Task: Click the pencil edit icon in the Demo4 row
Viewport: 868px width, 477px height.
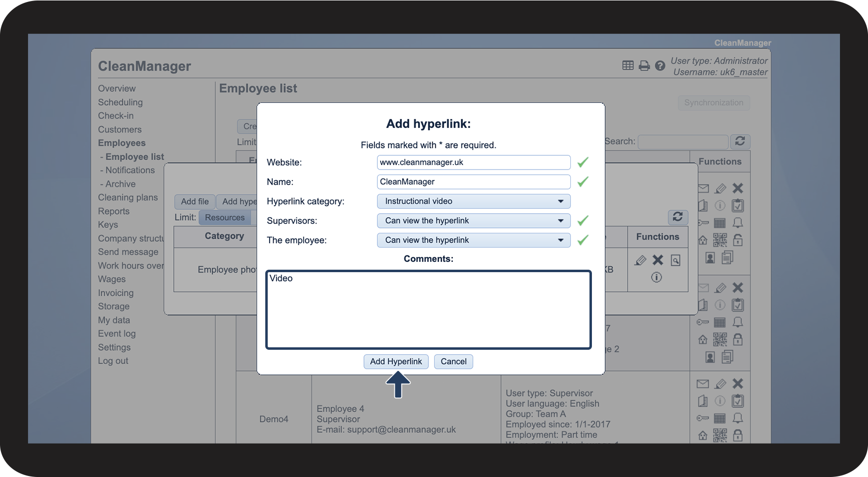Action: point(721,384)
